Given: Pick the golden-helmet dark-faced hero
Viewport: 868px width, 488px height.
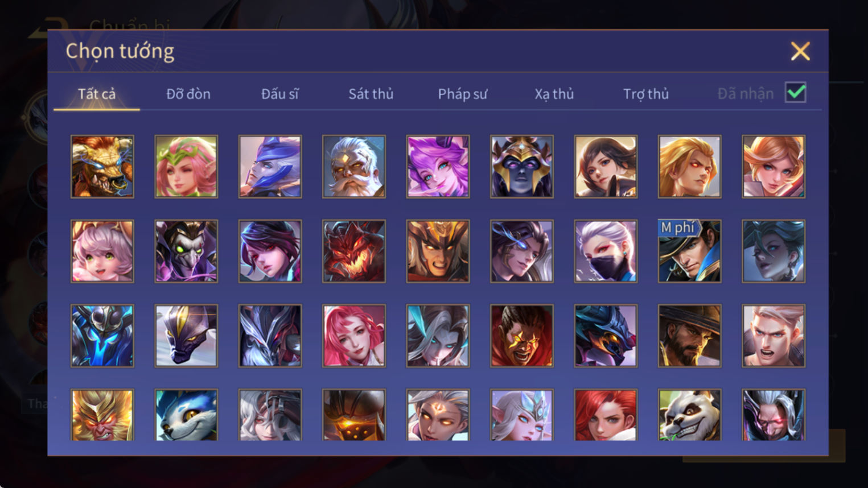Looking at the screenshot, I should (521, 167).
